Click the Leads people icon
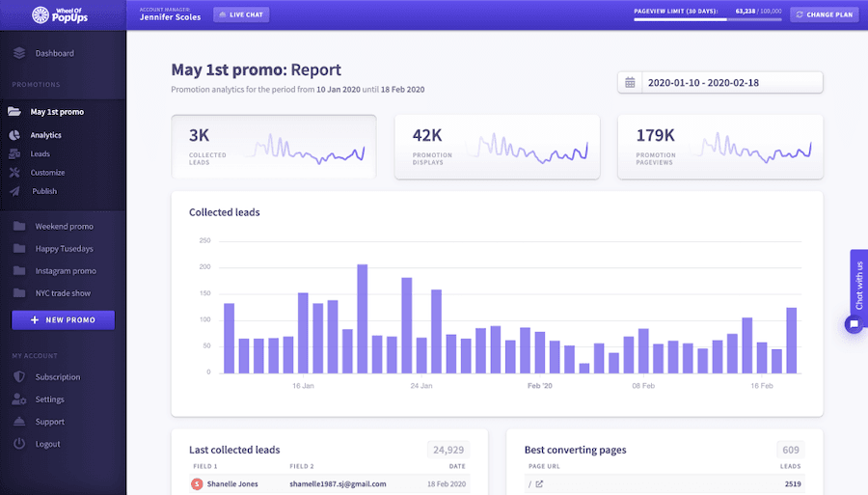 click(x=14, y=154)
